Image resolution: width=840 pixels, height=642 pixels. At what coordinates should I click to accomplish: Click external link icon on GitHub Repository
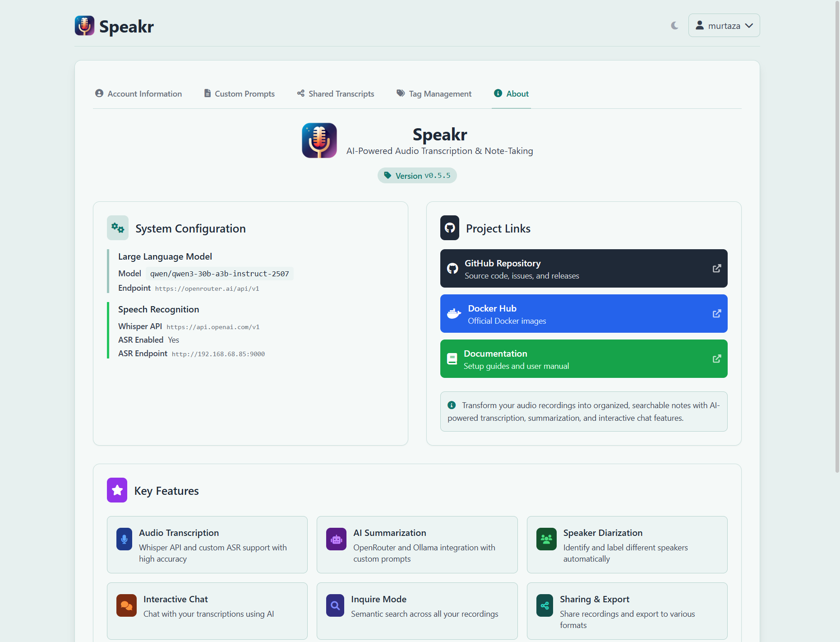pos(716,269)
